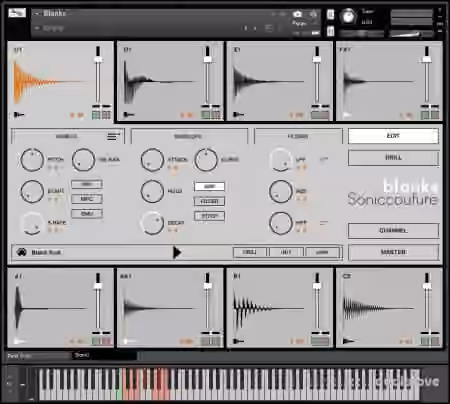Image resolution: width=450 pixels, height=404 pixels.
Task: Click the preview icon in F#1 pad
Action: 347,115
